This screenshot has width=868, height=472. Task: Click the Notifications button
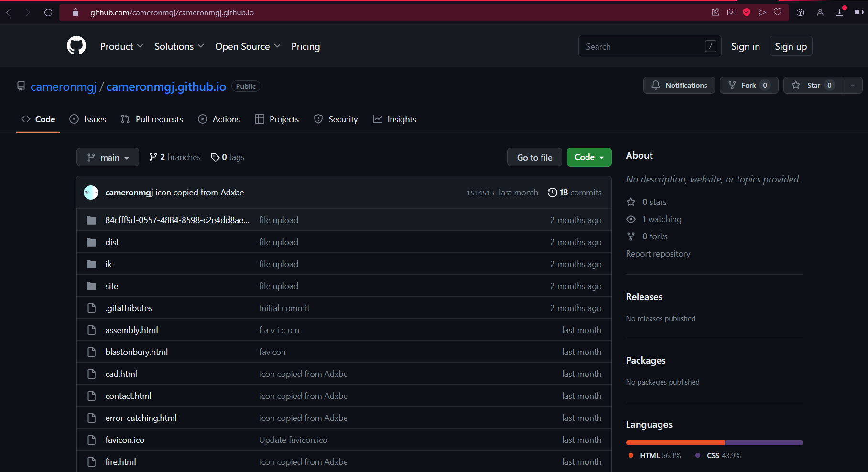click(x=679, y=85)
